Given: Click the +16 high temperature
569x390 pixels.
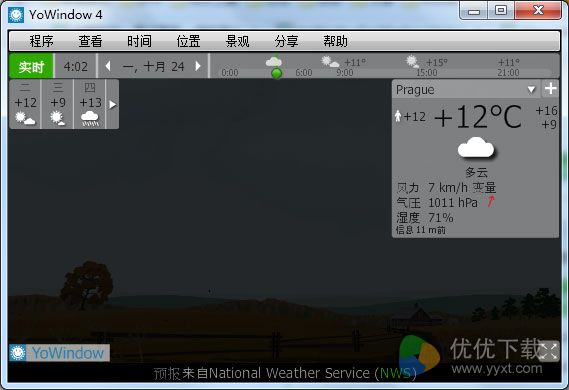Looking at the screenshot, I should (x=546, y=111).
